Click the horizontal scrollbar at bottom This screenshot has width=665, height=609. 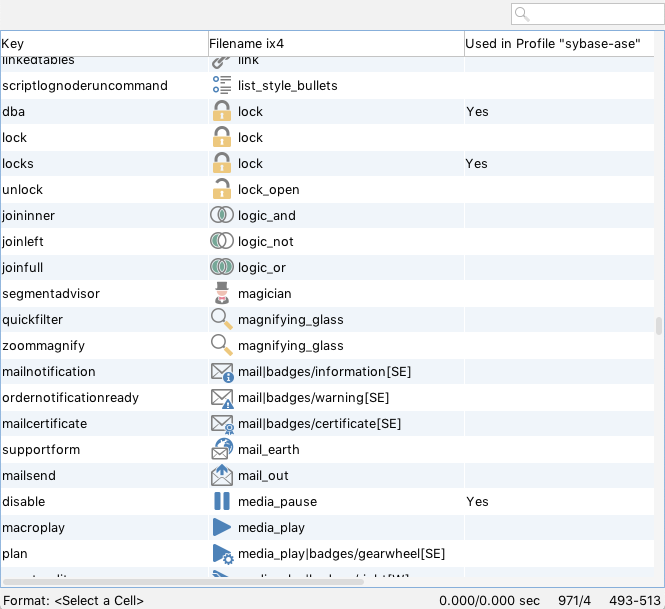click(x=184, y=581)
